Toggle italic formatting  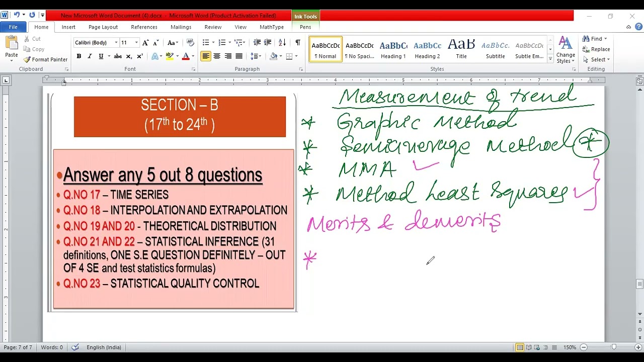pos(90,56)
